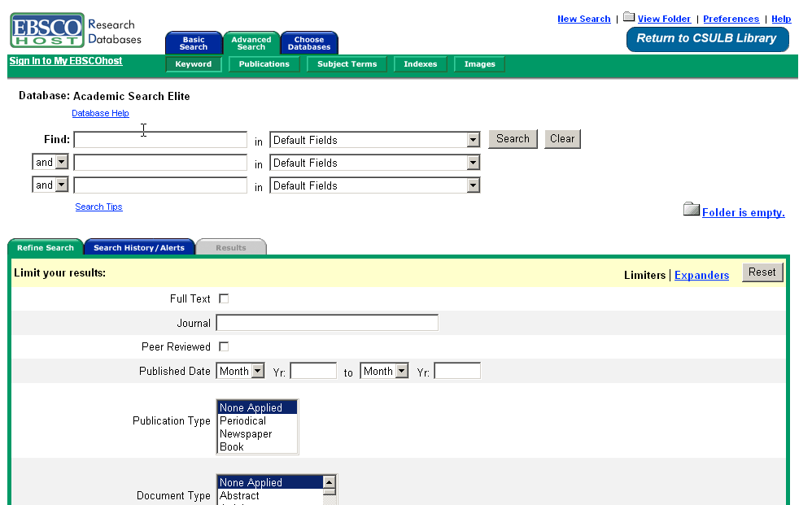Open the Database Help link
This screenshot has height=505, width=812.
point(100,113)
